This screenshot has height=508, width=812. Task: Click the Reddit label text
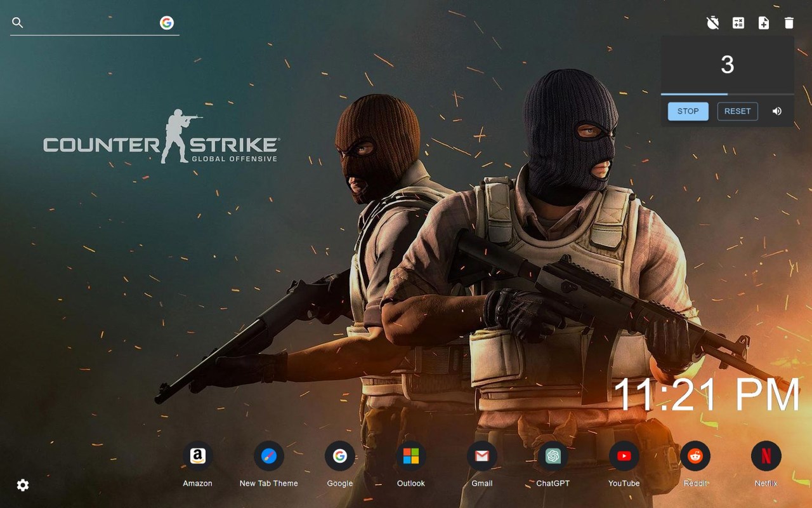695,483
